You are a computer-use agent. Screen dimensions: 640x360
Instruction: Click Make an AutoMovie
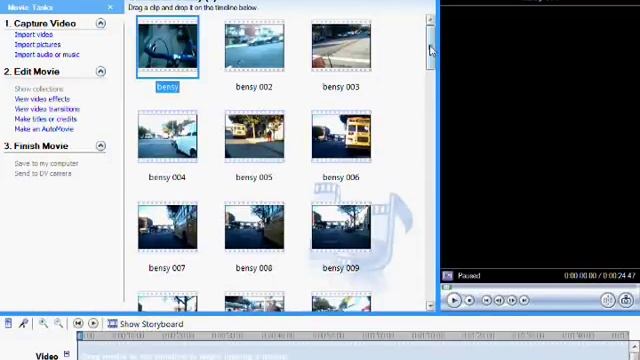click(x=44, y=129)
